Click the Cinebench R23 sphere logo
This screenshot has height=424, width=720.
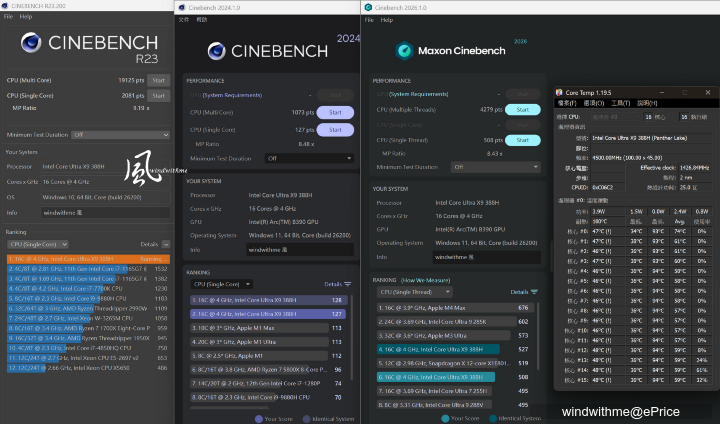[31, 43]
